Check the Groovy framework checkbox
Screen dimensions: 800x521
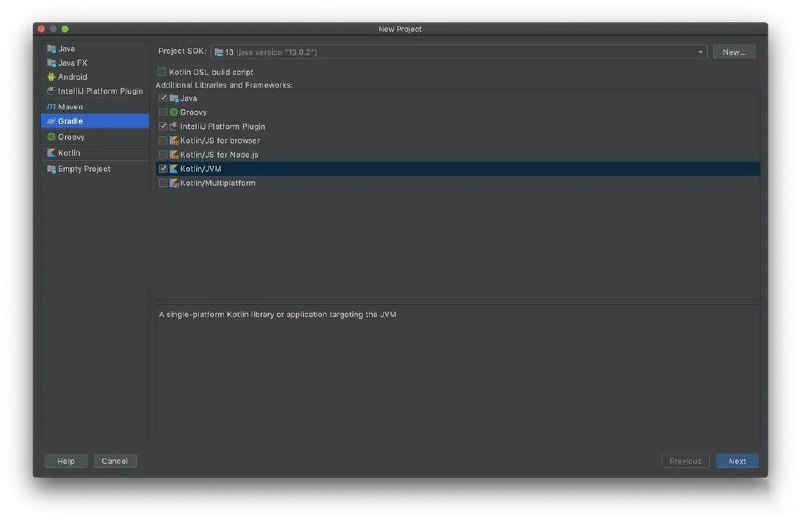163,112
